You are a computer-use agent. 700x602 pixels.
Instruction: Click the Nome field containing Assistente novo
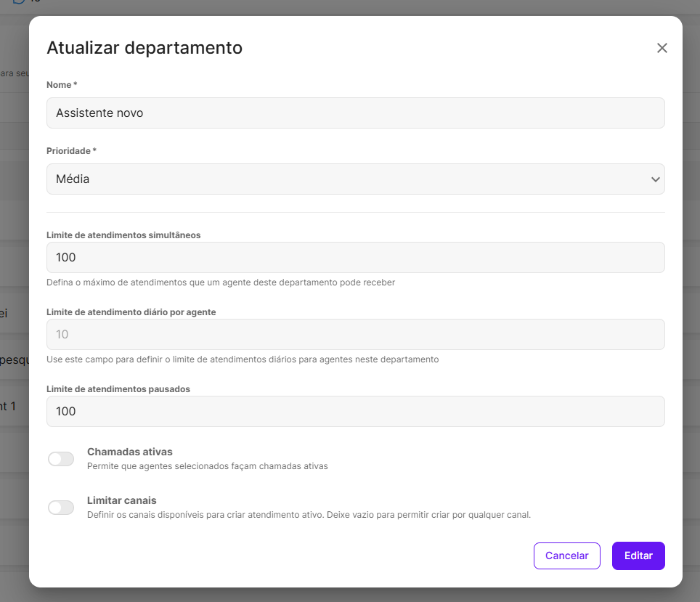pyautogui.click(x=355, y=113)
